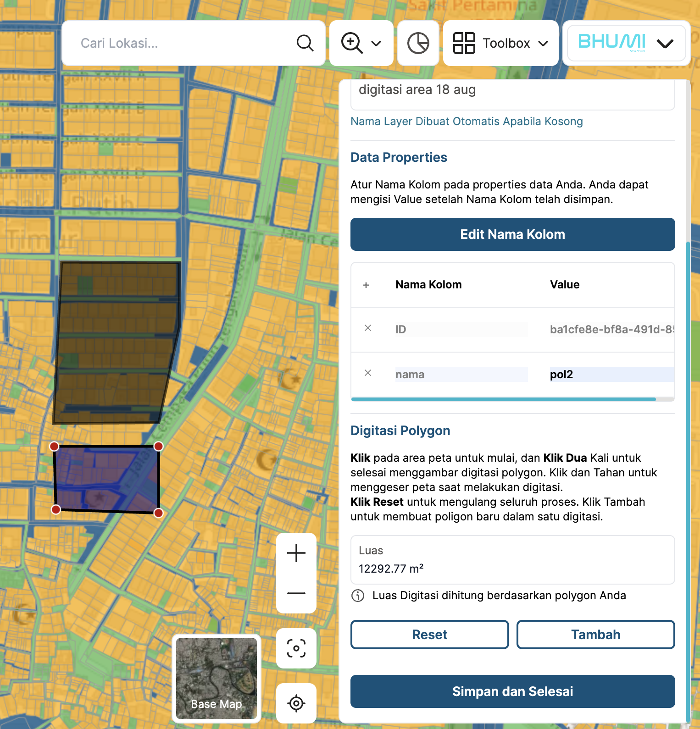This screenshot has height=729, width=700.
Task: Click the Tambah button
Action: (595, 635)
